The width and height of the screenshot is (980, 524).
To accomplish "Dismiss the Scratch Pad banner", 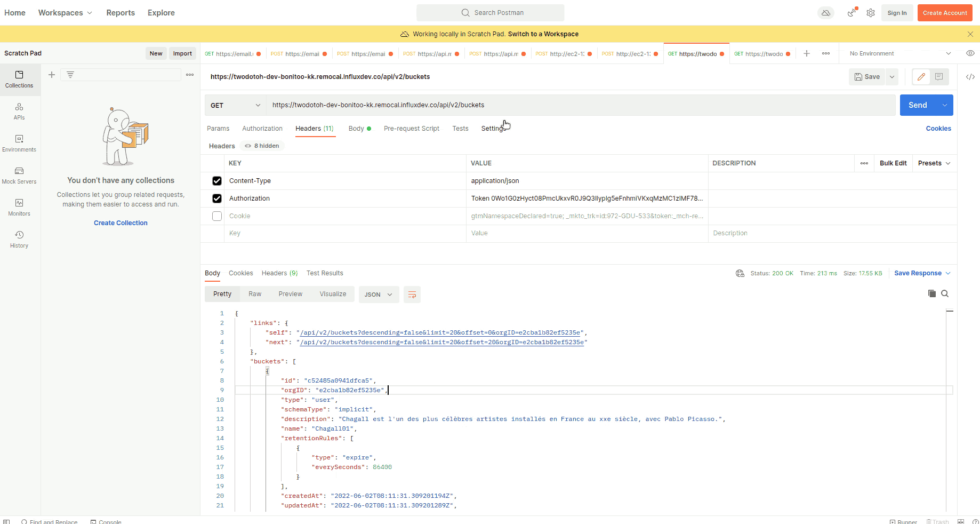I will point(970,34).
